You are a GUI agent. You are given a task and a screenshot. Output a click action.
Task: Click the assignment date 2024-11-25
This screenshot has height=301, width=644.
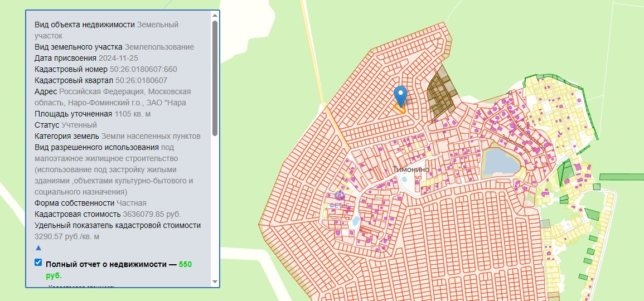(118, 58)
